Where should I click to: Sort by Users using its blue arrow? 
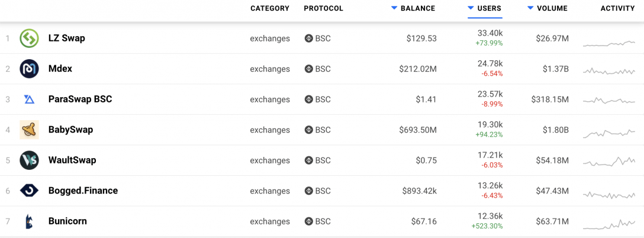click(x=471, y=8)
